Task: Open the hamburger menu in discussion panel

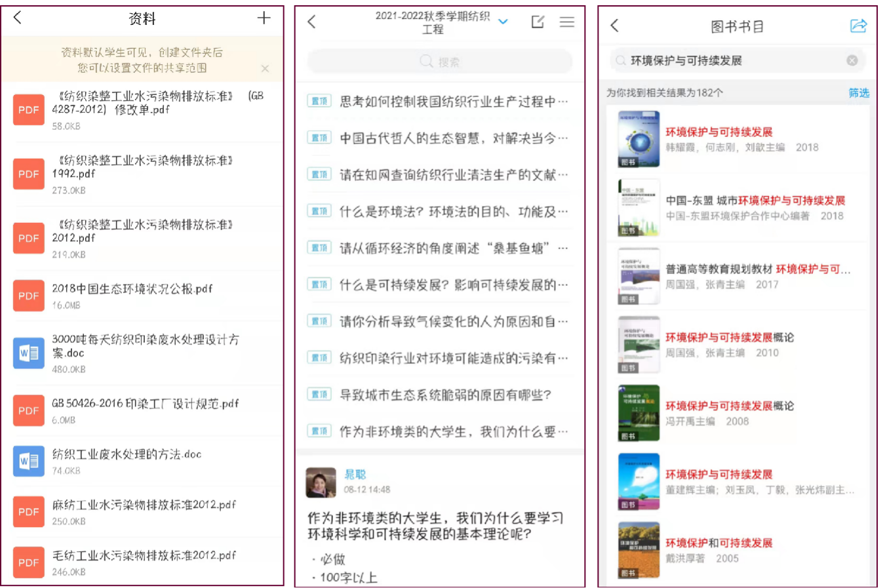Action: pos(567,22)
